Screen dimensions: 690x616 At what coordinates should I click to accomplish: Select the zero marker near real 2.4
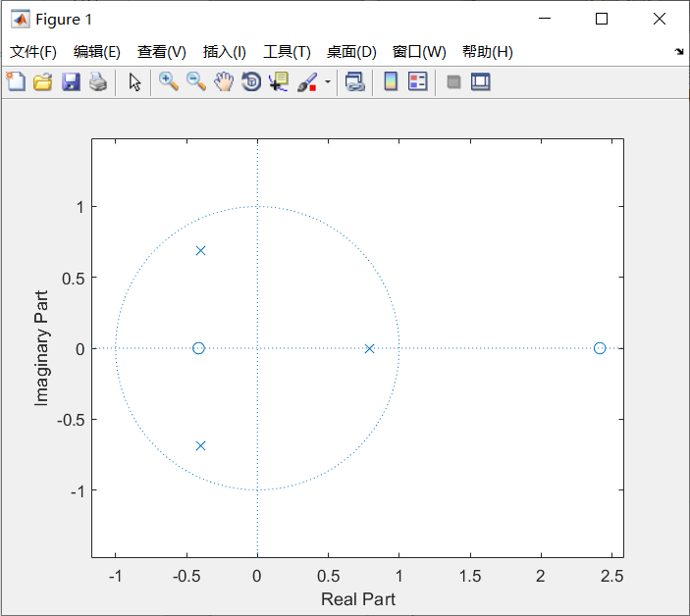600,348
